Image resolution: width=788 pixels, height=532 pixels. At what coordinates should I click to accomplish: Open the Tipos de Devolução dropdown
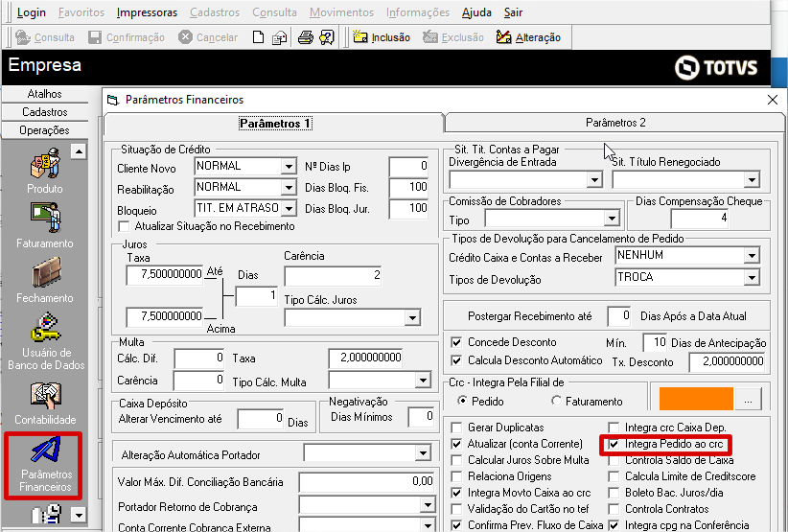pyautogui.click(x=752, y=277)
